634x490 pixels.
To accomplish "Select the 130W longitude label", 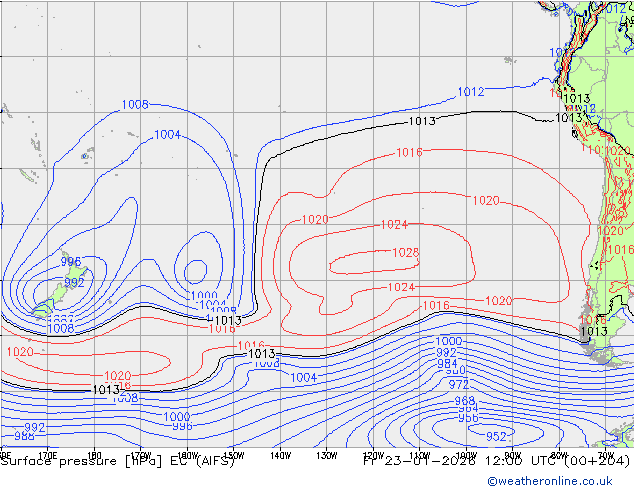I will coord(327,456).
